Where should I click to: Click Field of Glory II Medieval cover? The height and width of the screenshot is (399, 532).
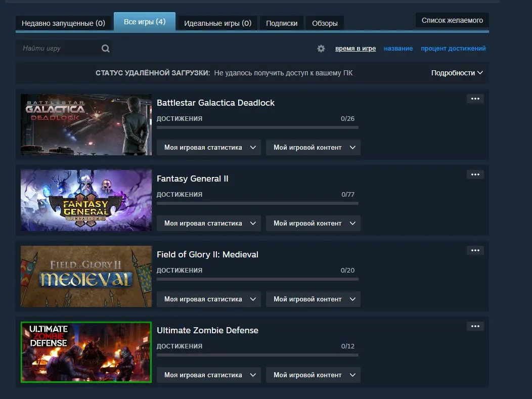[x=86, y=276]
